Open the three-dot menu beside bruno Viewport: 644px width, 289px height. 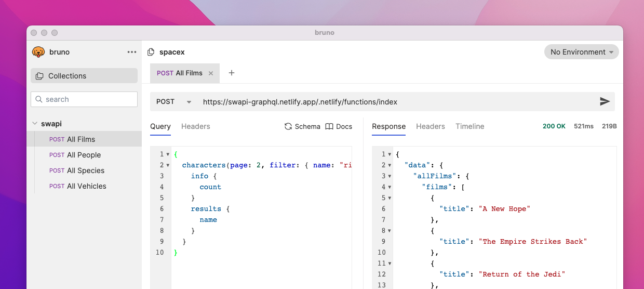132,52
